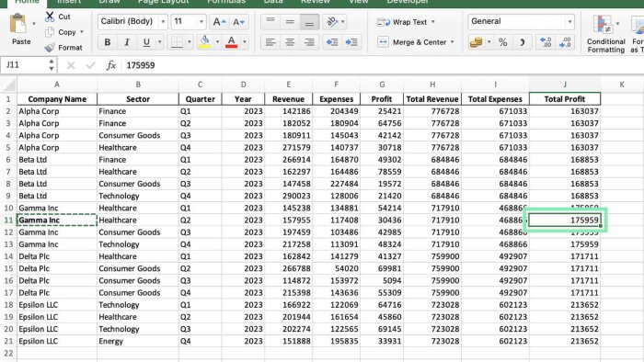Click formula bar showing 175959
644x362 pixels.
pyautogui.click(x=382, y=65)
